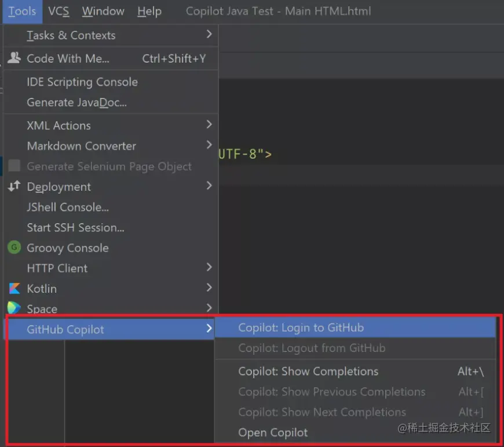Open Groovy Console entry
This screenshot has width=504, height=447.
(x=111, y=248)
